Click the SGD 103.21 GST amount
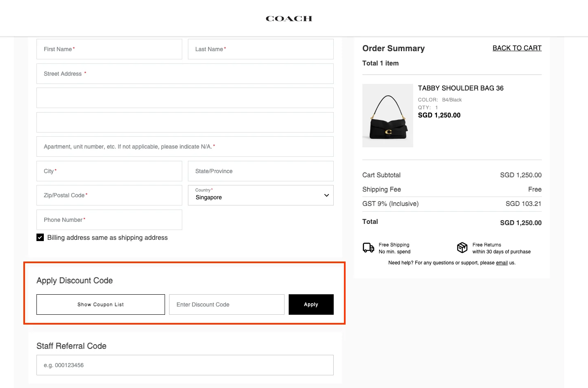 pos(523,204)
